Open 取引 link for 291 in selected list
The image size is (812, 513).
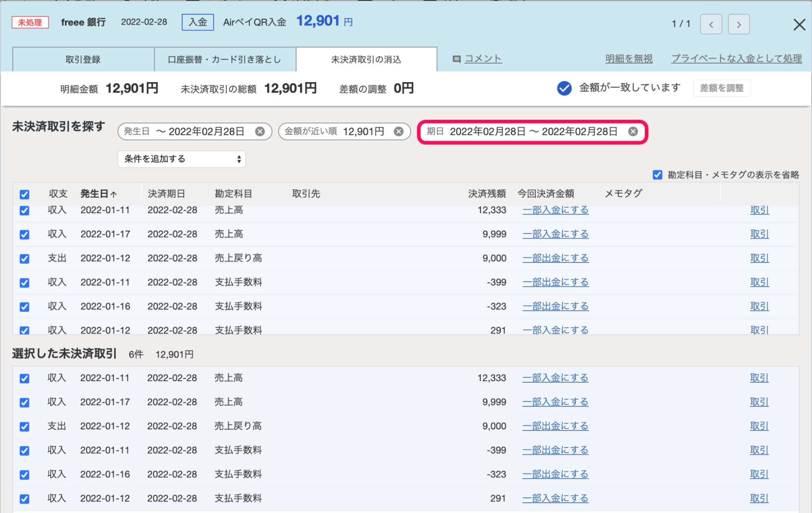[x=759, y=498]
